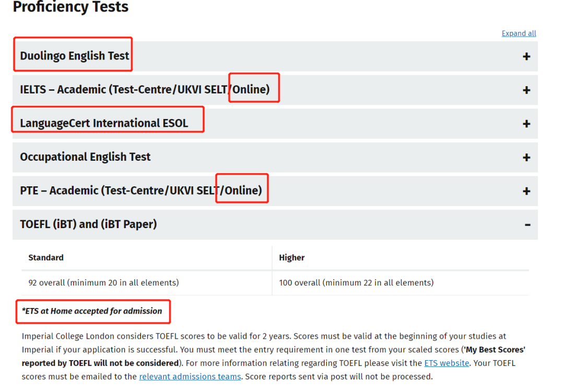
Task: Click the plus icon on the IELTS Academic row
Action: [x=526, y=90]
